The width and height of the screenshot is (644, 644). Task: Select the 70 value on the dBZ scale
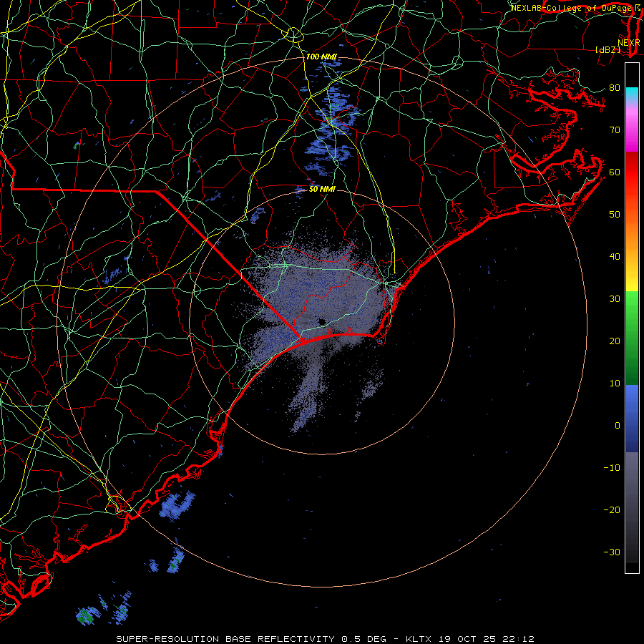[615, 130]
